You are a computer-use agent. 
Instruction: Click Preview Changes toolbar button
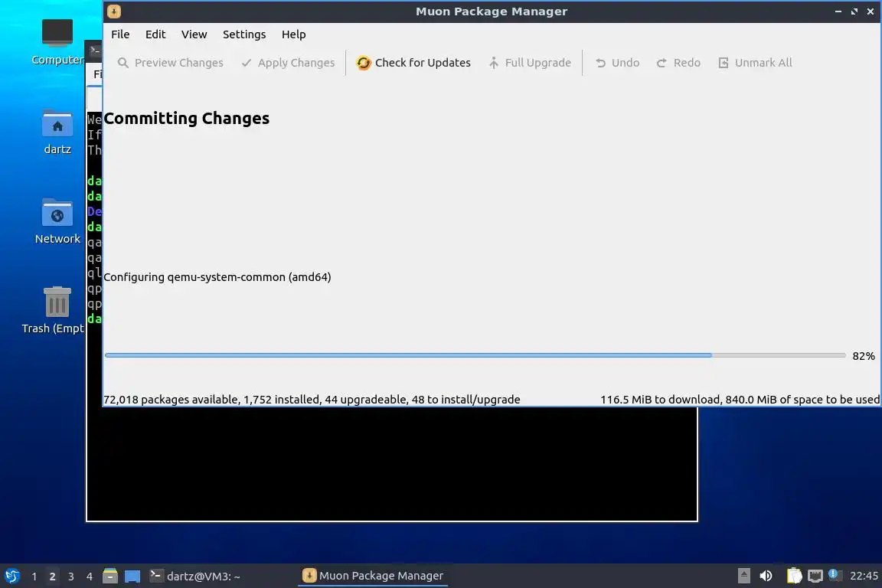point(171,63)
